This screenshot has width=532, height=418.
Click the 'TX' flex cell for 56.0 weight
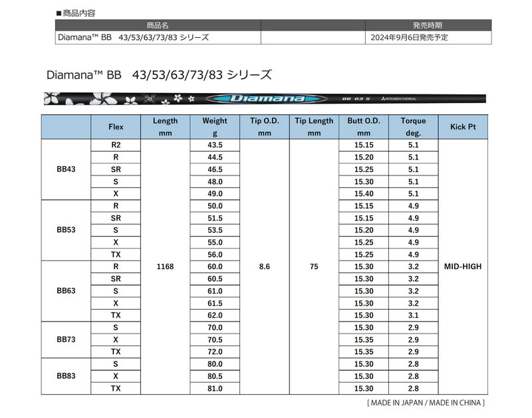click(x=116, y=255)
